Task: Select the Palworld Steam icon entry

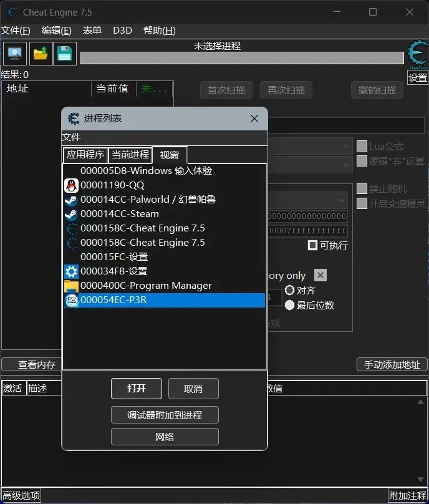Action: (71, 200)
